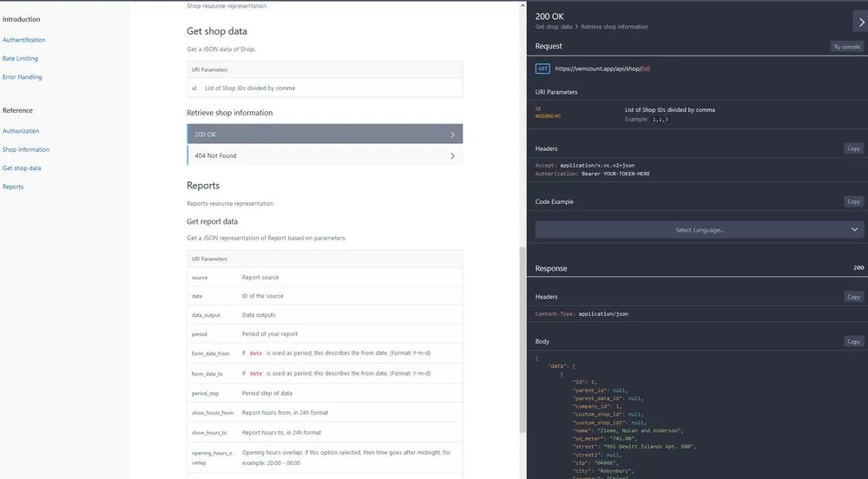Click the form_date_to parameter name
The image size is (868, 479).
point(207,374)
